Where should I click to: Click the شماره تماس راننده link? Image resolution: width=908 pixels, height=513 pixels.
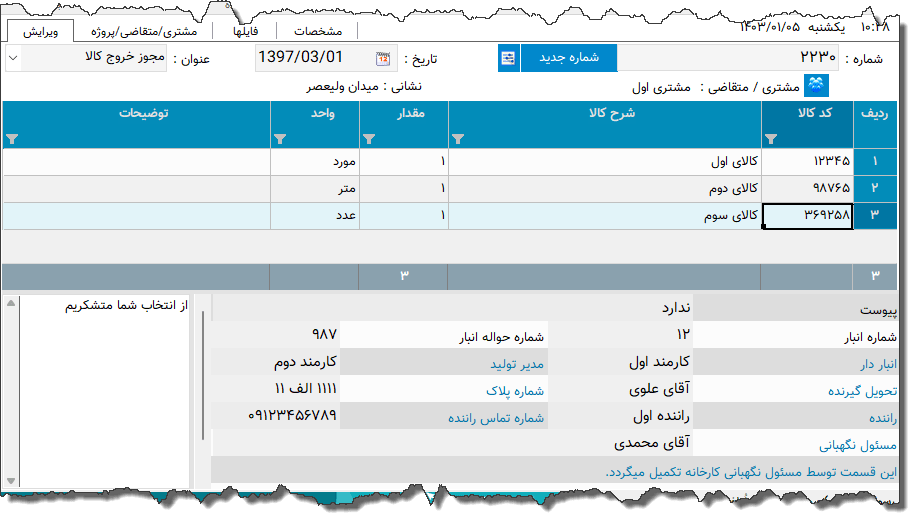click(x=496, y=417)
